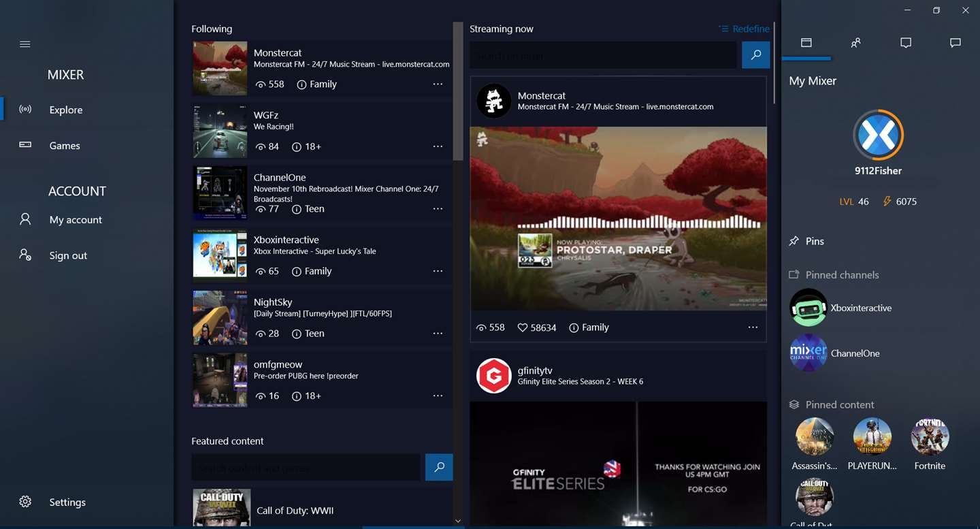Click the Redefine filter link
The image size is (980, 529).
[744, 29]
